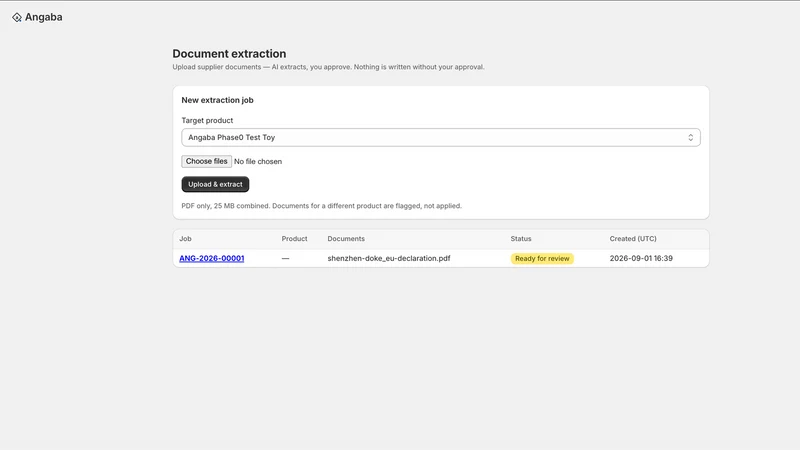
Task: Click the 'No file chosen' text
Action: pos(258,161)
